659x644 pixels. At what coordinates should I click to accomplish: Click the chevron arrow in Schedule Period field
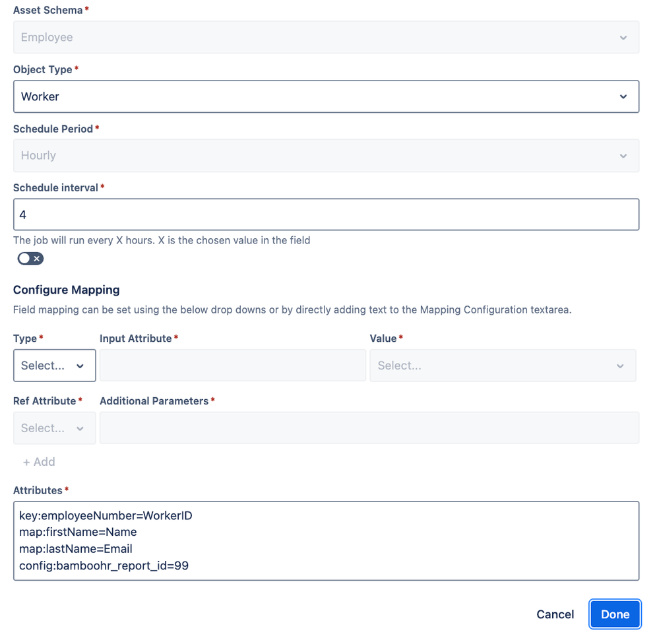tap(623, 156)
